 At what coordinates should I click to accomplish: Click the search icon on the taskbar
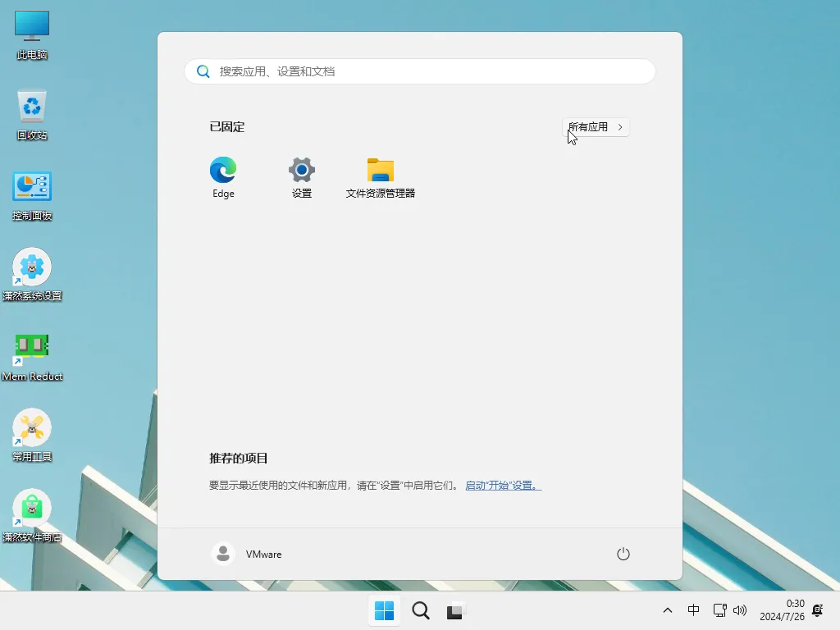click(420, 610)
